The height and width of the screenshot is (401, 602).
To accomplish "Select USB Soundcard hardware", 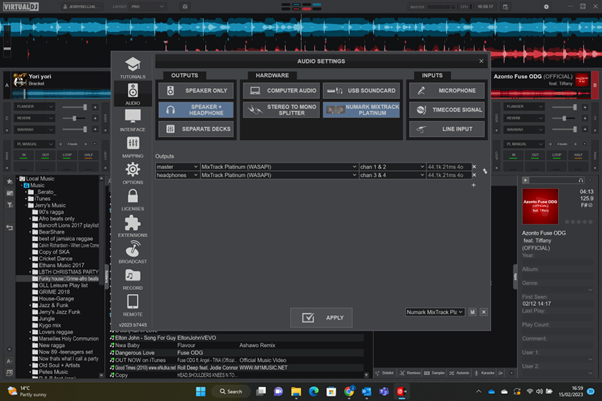I will pos(361,91).
